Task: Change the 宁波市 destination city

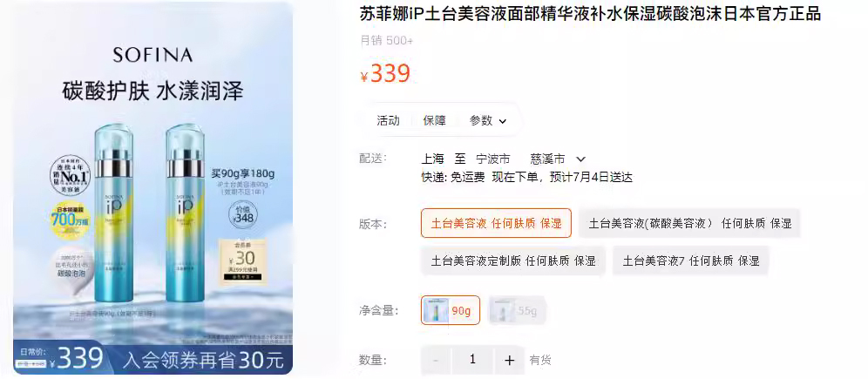Action: tap(492, 159)
